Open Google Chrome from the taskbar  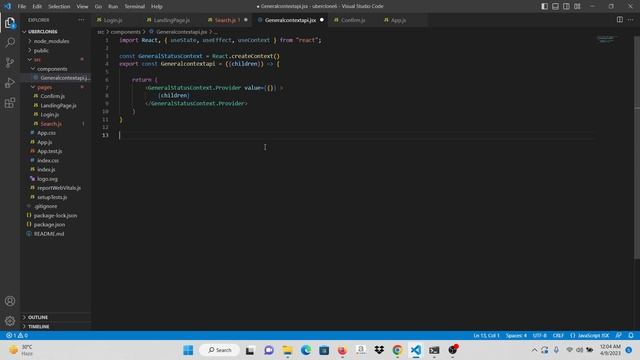pos(397,350)
